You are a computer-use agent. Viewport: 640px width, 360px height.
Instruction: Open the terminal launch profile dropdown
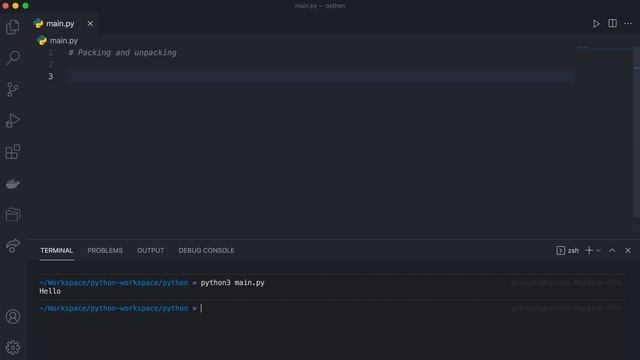[x=598, y=251]
